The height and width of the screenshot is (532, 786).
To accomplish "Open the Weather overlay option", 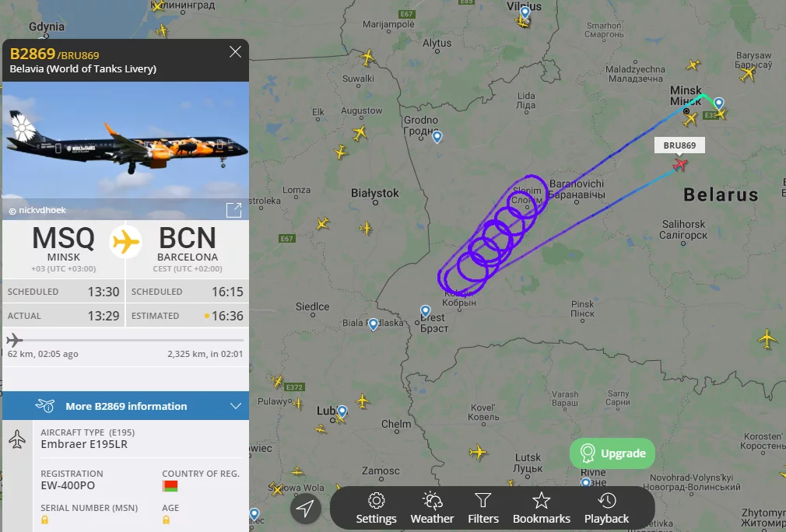I will [x=432, y=508].
